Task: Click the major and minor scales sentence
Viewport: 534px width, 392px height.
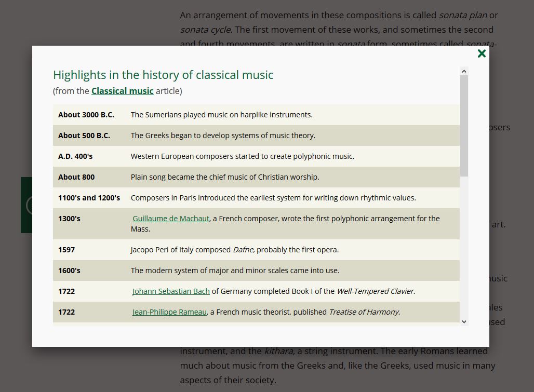Action: pos(235,271)
